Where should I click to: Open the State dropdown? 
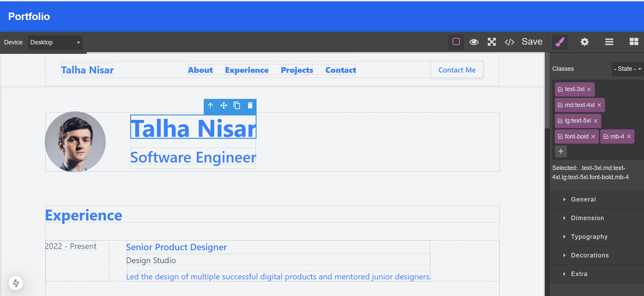coord(627,69)
